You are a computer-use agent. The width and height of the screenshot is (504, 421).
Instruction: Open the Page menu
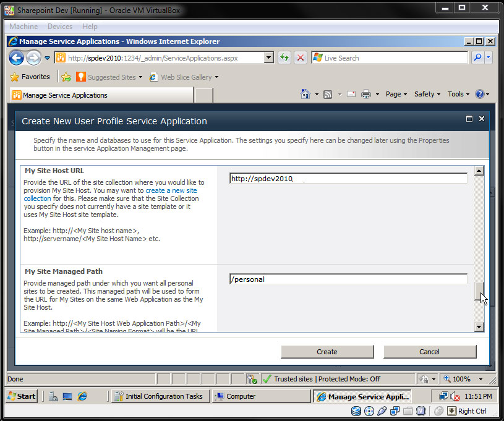coord(396,94)
